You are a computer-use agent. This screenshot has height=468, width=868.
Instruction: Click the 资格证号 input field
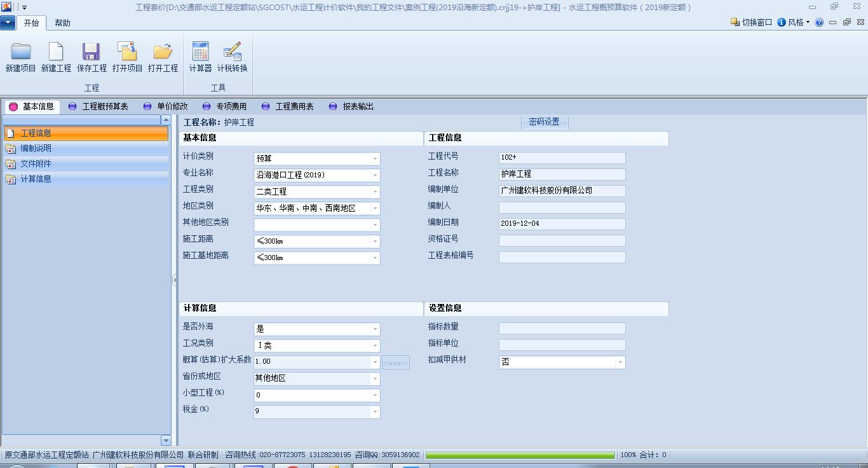coord(562,240)
